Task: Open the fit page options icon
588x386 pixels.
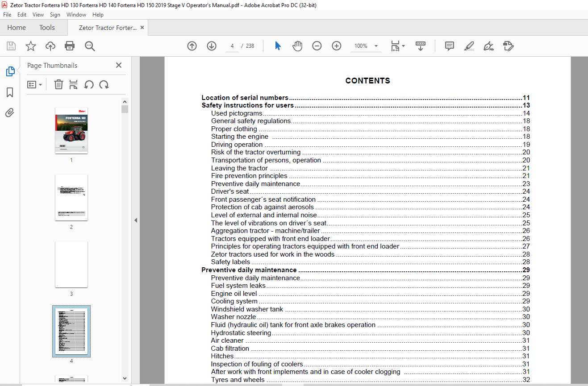Action: (x=395, y=46)
